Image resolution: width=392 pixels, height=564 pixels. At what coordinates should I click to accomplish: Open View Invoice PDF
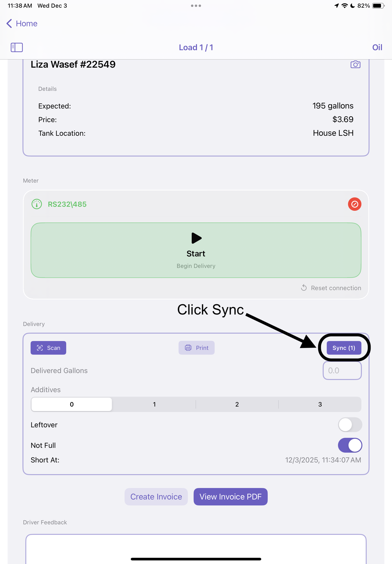(230, 496)
